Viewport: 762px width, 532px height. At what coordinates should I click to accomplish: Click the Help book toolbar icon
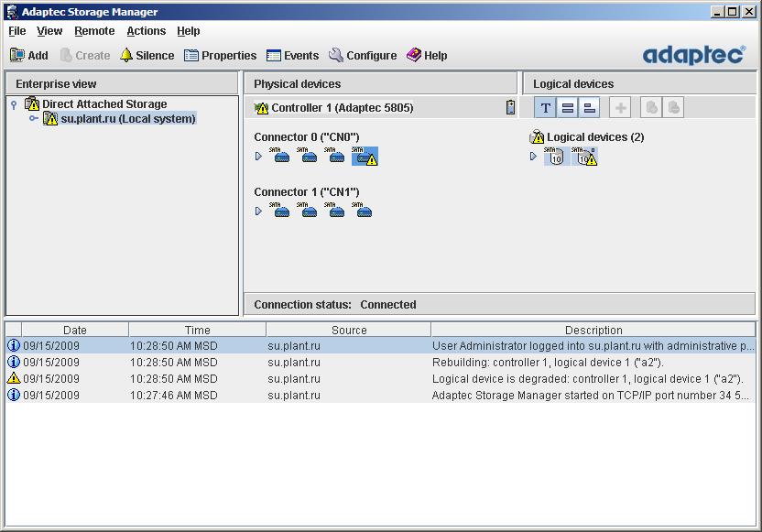click(427, 55)
